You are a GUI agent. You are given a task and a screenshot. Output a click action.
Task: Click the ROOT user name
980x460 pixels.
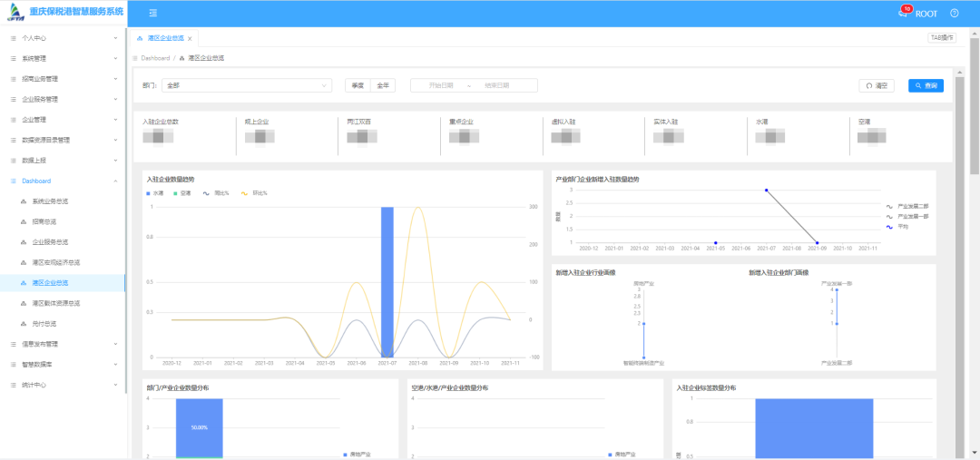[x=926, y=14]
